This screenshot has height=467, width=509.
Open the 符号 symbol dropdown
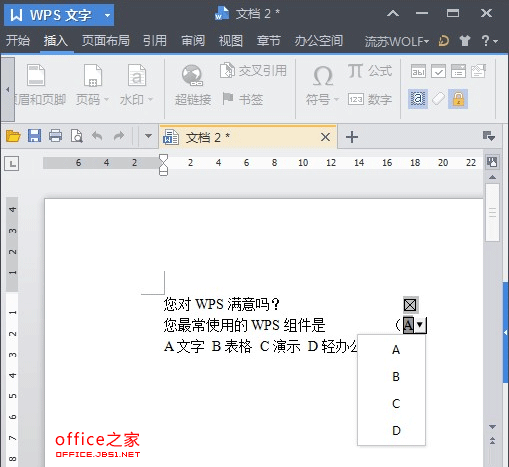point(322,85)
